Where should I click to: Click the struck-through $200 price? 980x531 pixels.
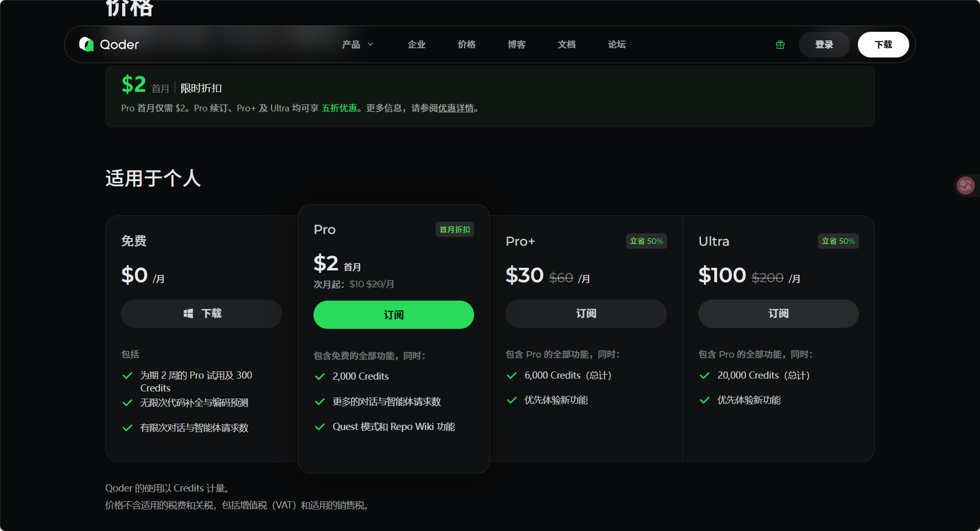point(768,278)
